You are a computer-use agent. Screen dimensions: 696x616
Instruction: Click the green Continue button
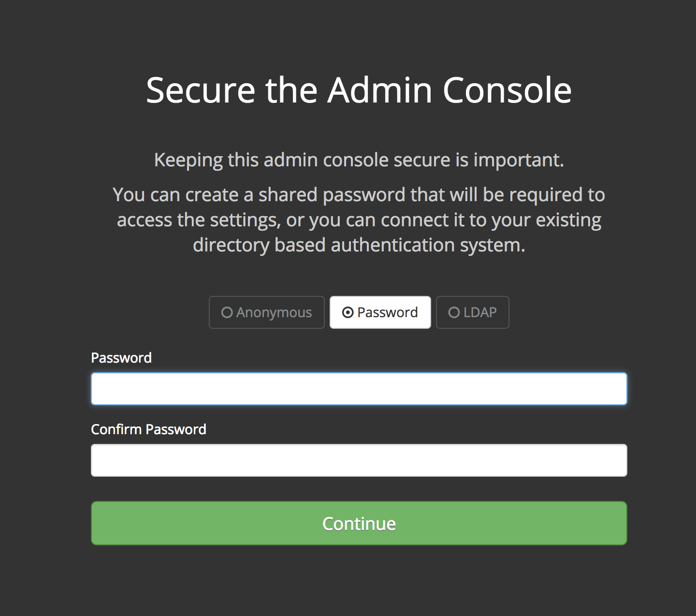point(359,523)
